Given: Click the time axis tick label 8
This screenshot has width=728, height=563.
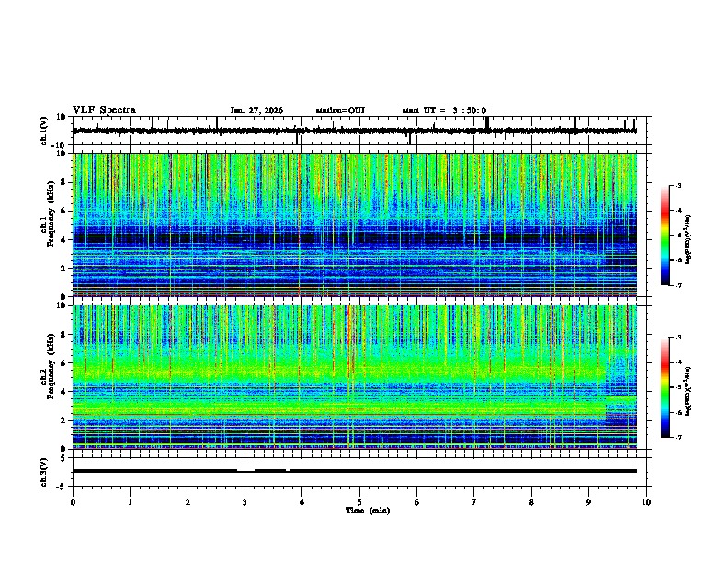Looking at the screenshot, I should pos(531,502).
